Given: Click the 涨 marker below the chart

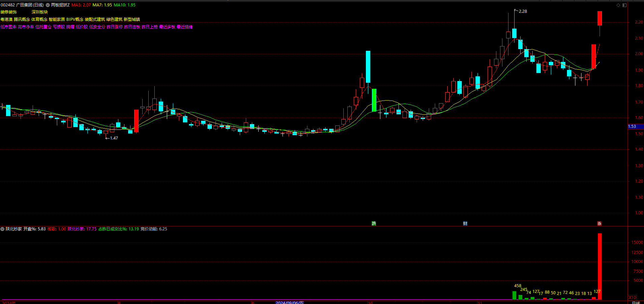Looking at the screenshot, I should [x=599, y=223].
